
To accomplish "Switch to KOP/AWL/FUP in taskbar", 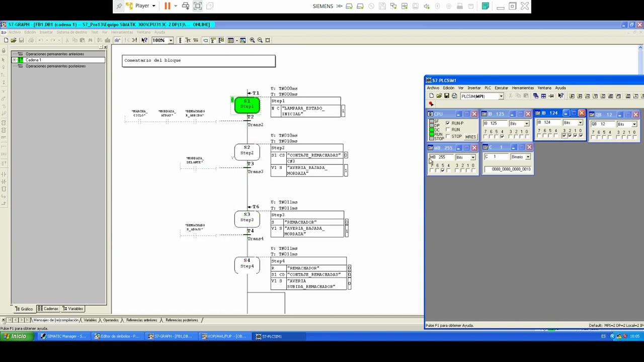I will (224, 336).
